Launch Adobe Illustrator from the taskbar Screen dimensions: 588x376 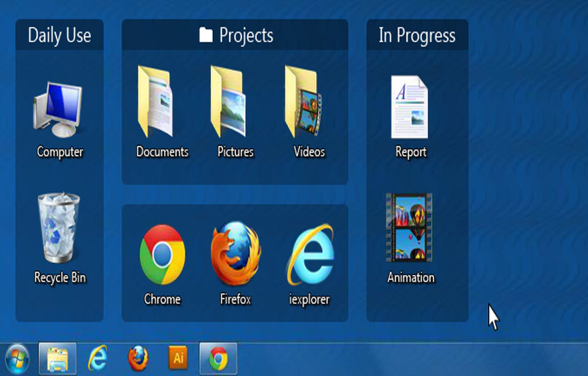click(178, 357)
